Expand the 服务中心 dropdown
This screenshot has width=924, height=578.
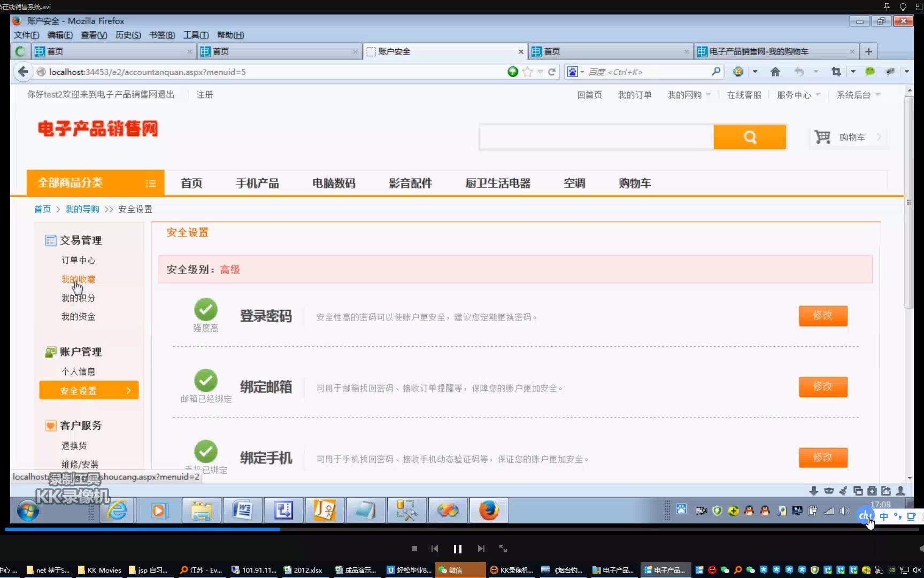click(x=796, y=95)
